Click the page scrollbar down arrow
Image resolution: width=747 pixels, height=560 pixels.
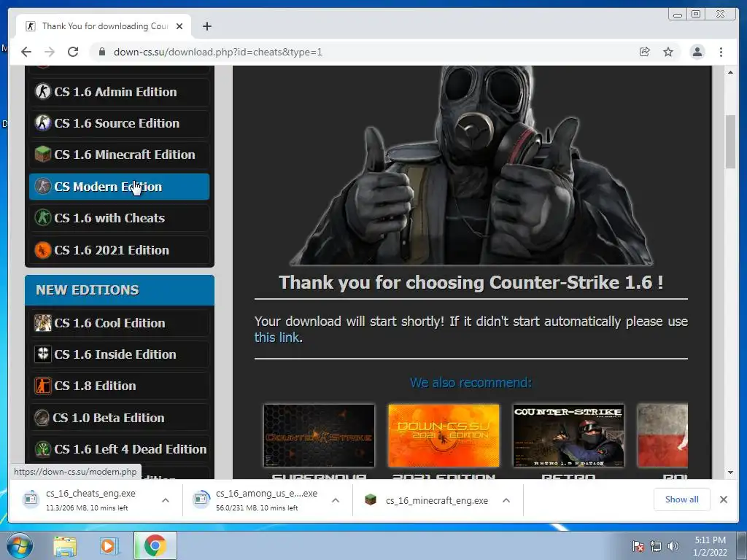pos(730,472)
